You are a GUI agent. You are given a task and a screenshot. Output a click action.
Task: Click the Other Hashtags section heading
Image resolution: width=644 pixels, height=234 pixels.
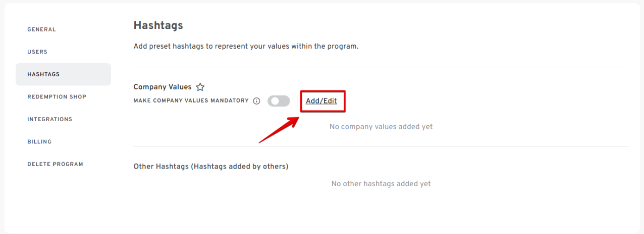pyautogui.click(x=211, y=166)
